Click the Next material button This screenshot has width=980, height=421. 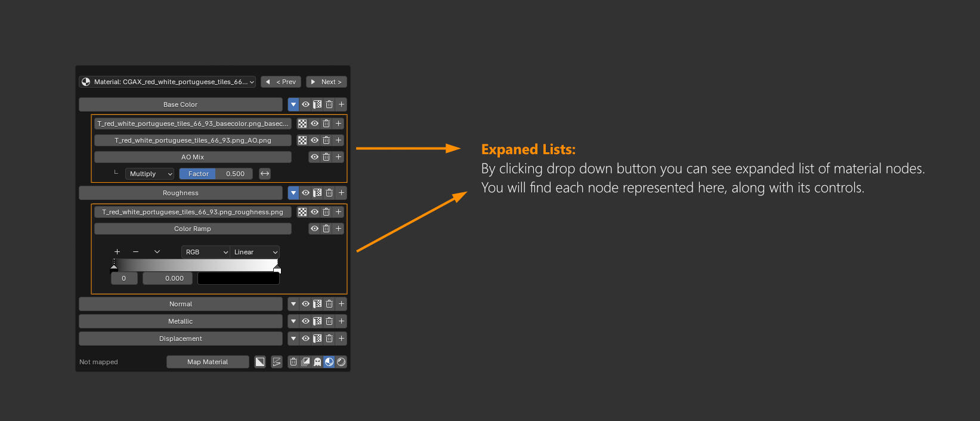(x=326, y=82)
